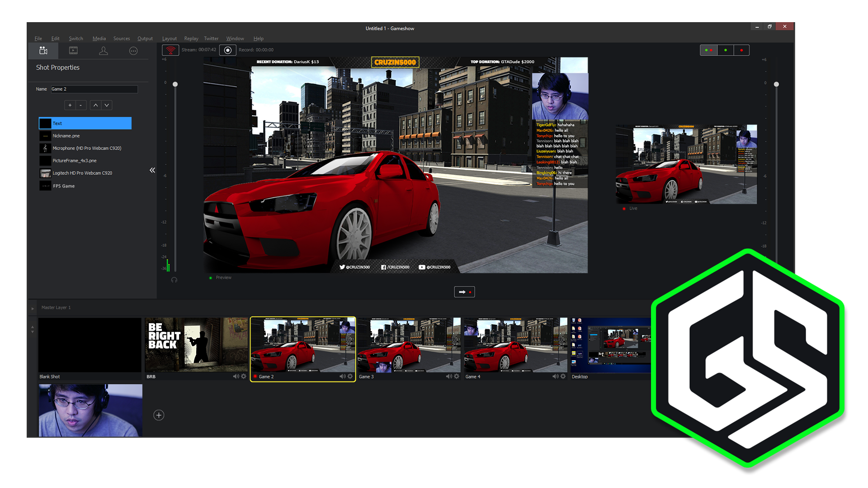Mute audio on Game 2 shot
The width and height of the screenshot is (868, 488).
pyautogui.click(x=342, y=376)
